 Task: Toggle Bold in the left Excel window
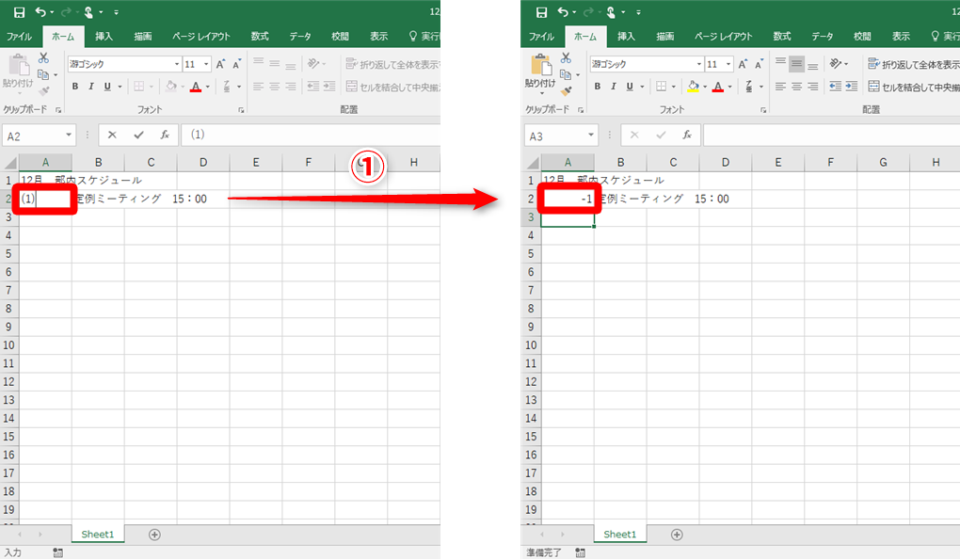pyautogui.click(x=75, y=87)
